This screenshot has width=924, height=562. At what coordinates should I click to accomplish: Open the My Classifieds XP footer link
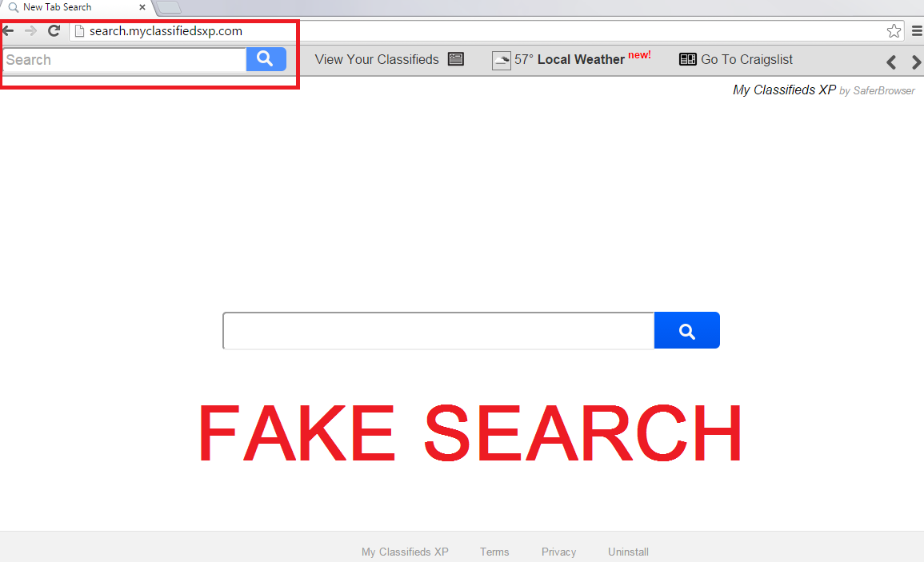(405, 552)
